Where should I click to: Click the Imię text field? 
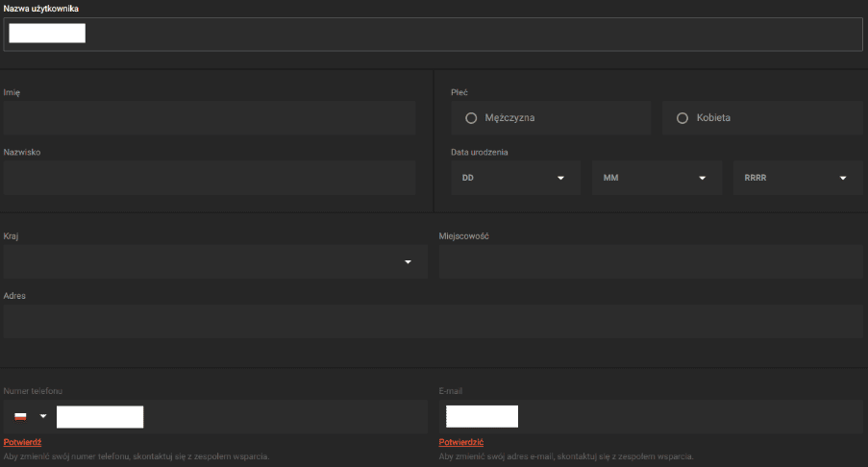210,117
